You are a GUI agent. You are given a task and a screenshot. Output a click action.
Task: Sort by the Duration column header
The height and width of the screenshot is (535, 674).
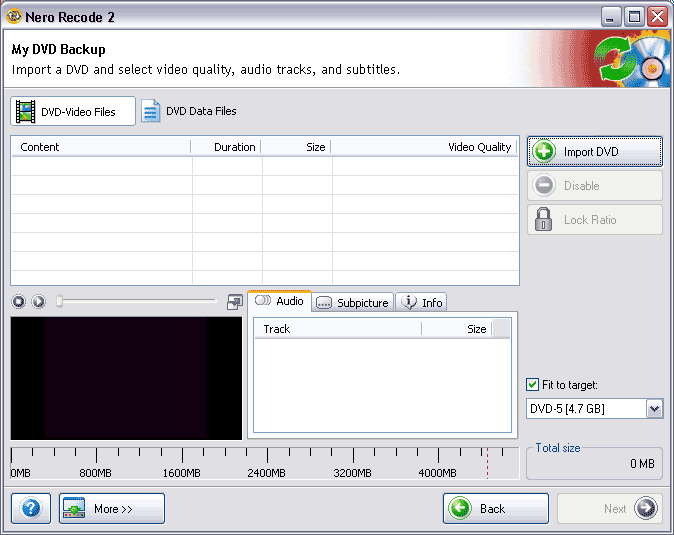pos(227,147)
